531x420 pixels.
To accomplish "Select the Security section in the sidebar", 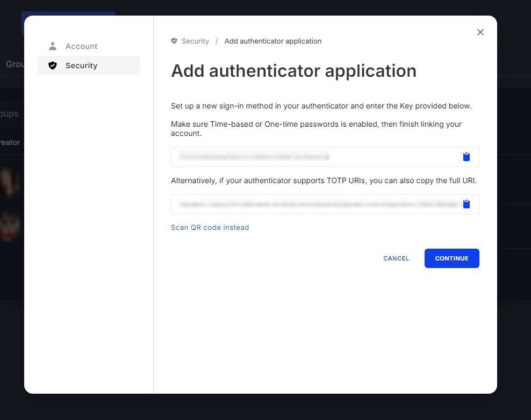I will (89, 66).
